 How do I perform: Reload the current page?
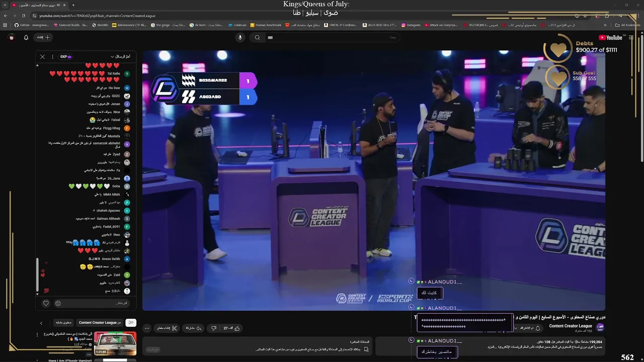coord(23,16)
